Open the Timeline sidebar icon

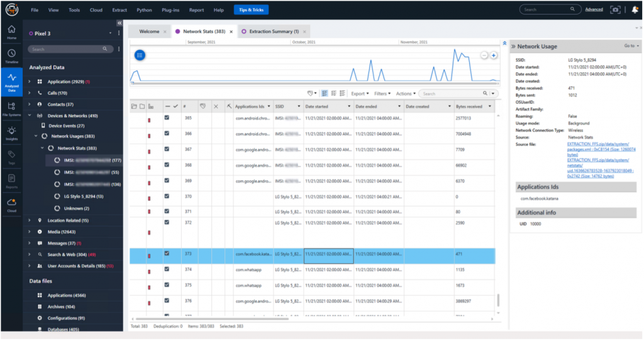tap(11, 56)
